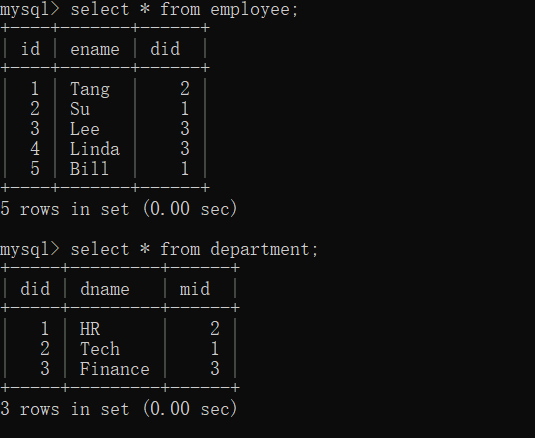Click the 'id' column header in employee table
The height and width of the screenshot is (438, 535).
pyautogui.click(x=30, y=49)
